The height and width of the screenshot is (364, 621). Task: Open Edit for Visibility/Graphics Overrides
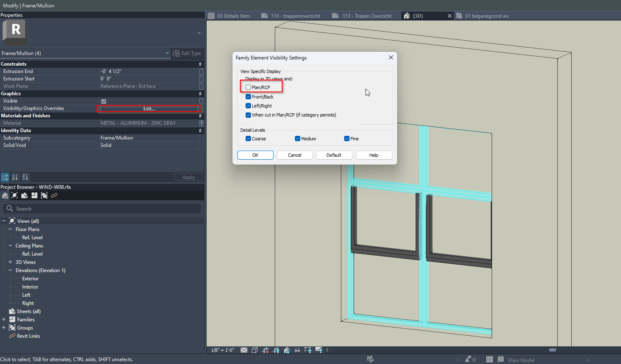[x=149, y=109]
